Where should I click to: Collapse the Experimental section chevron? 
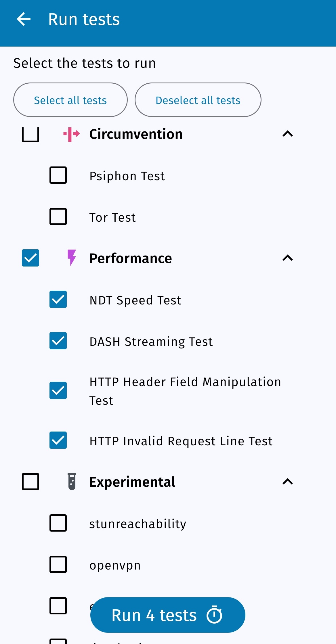tap(288, 482)
